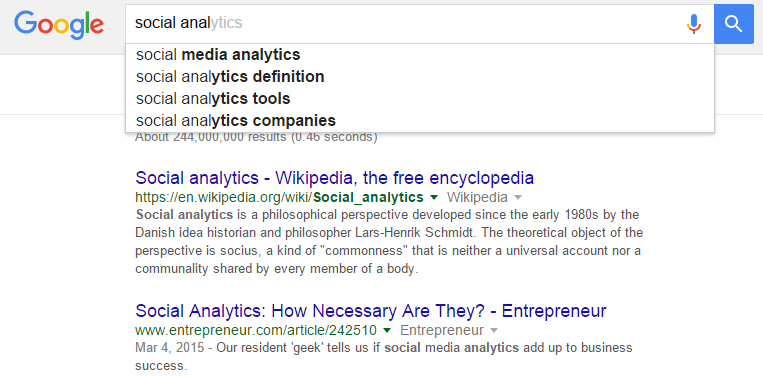The image size is (763, 376).
Task: Open the gray Entrepreneur source dropdown
Action: (494, 331)
